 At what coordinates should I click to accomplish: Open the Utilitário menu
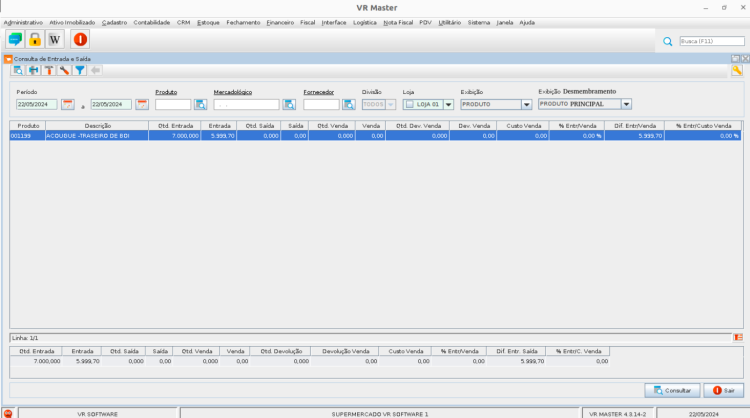(x=450, y=22)
